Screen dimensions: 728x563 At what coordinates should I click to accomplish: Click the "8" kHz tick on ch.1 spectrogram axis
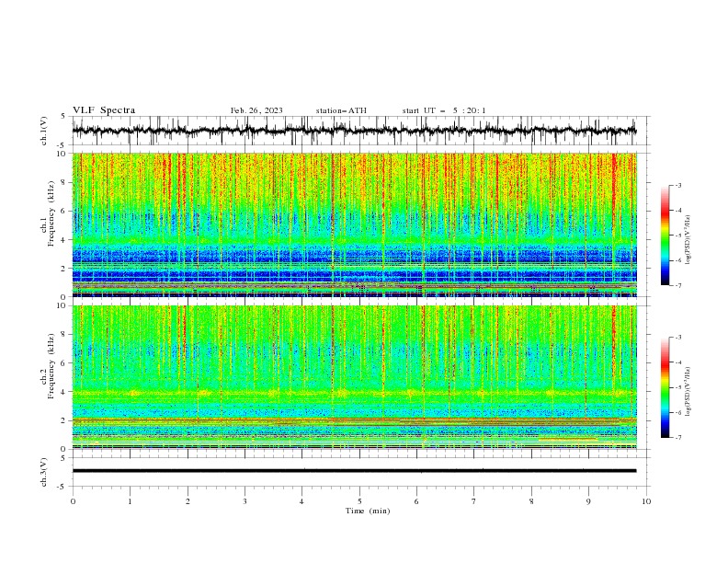tap(63, 182)
